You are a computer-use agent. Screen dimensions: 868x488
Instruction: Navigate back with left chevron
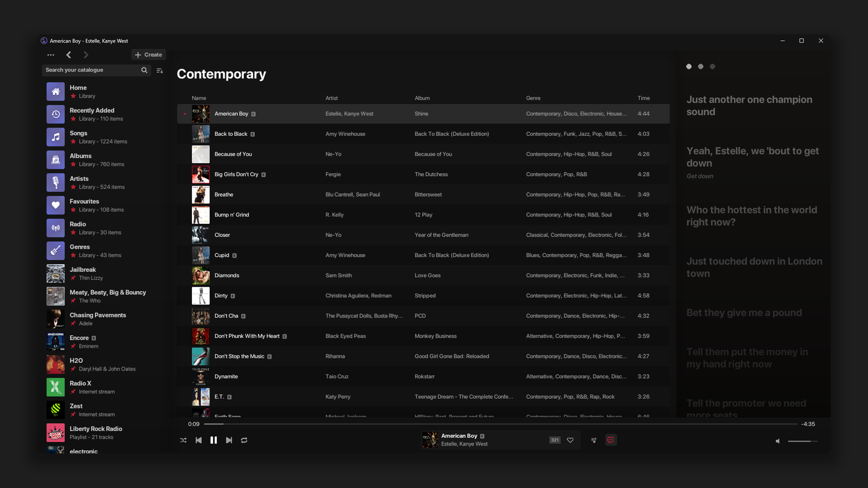[x=69, y=55]
